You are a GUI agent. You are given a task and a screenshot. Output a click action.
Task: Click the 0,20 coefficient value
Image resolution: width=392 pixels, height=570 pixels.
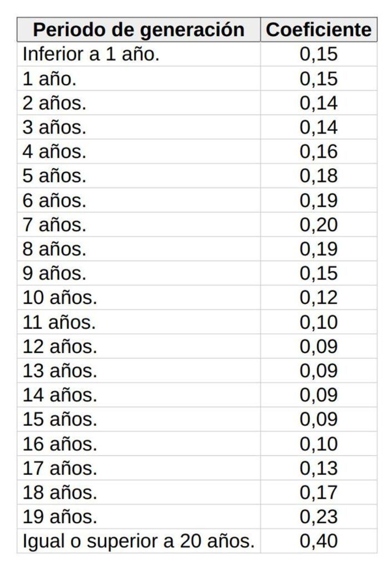coord(319,224)
